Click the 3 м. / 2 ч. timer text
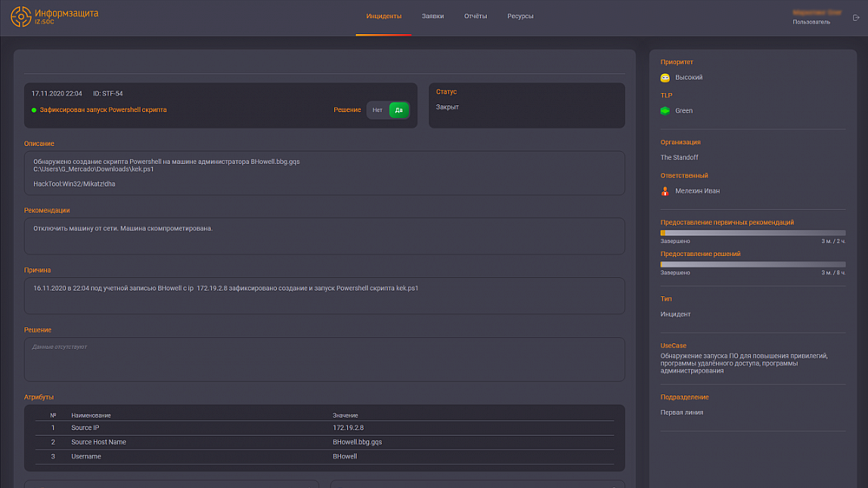This screenshot has width=868, height=488. (x=833, y=241)
